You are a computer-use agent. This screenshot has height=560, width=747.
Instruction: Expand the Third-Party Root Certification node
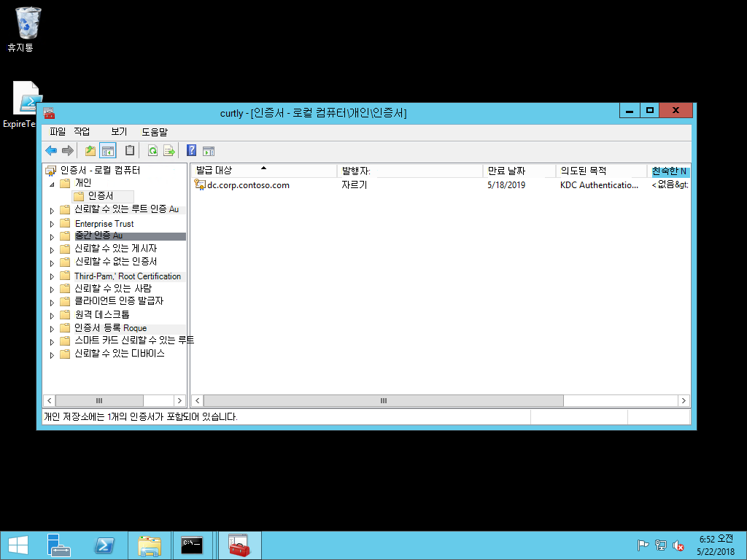(52, 276)
